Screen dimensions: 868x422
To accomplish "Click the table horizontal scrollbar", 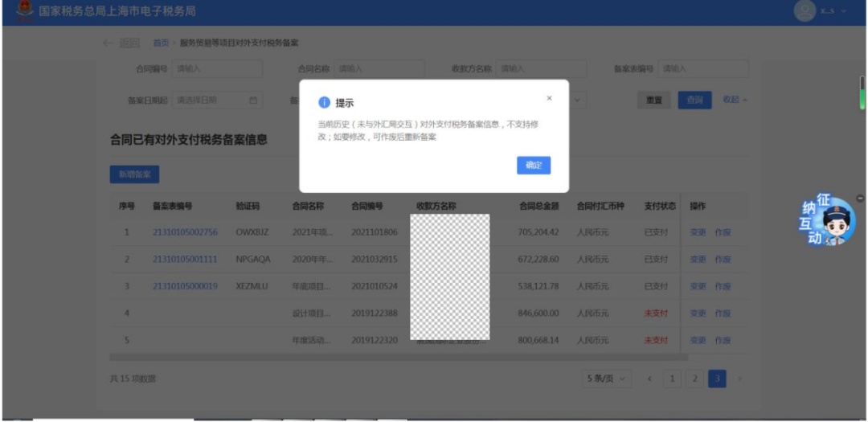I will [x=399, y=358].
